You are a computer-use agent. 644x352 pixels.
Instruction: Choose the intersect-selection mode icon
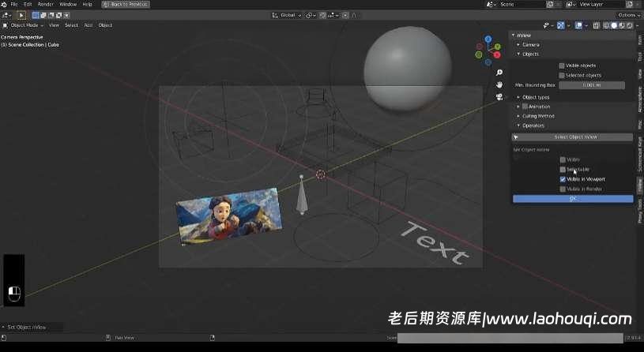coord(66,15)
